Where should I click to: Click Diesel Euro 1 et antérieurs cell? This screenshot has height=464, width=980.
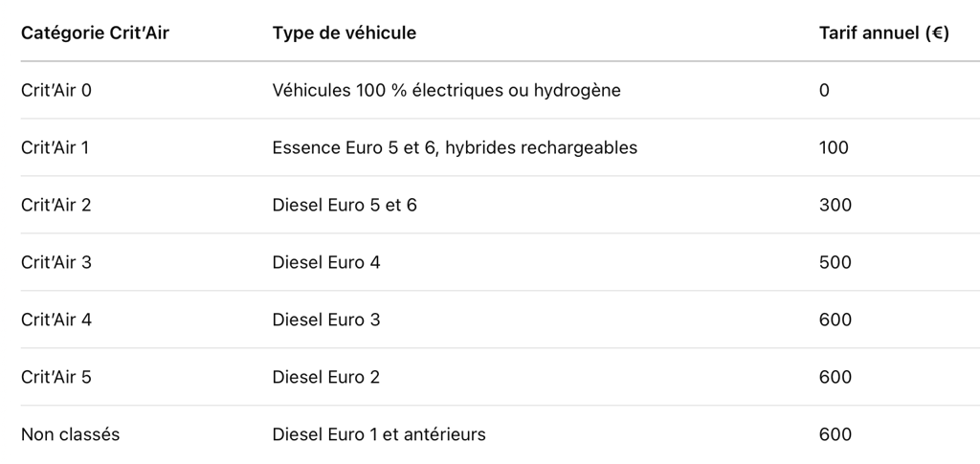(x=379, y=434)
